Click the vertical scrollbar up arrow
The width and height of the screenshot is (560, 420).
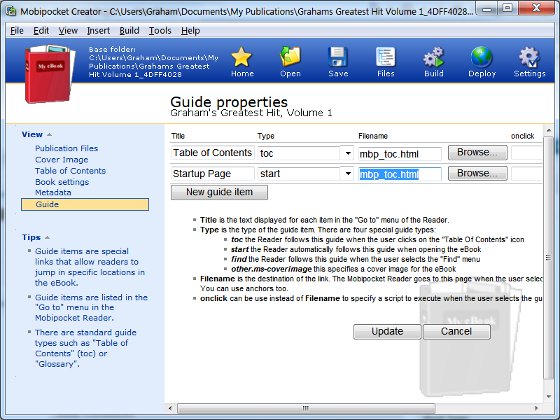pos(549,131)
